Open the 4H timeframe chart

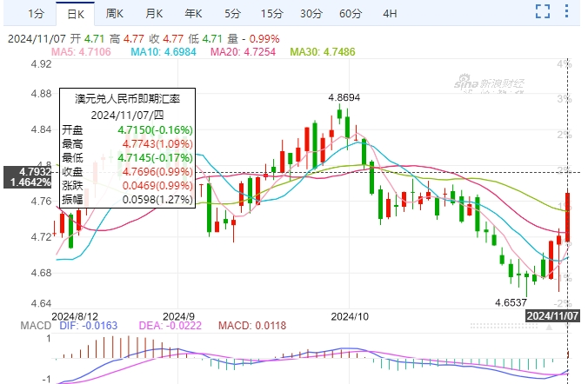[x=390, y=13]
